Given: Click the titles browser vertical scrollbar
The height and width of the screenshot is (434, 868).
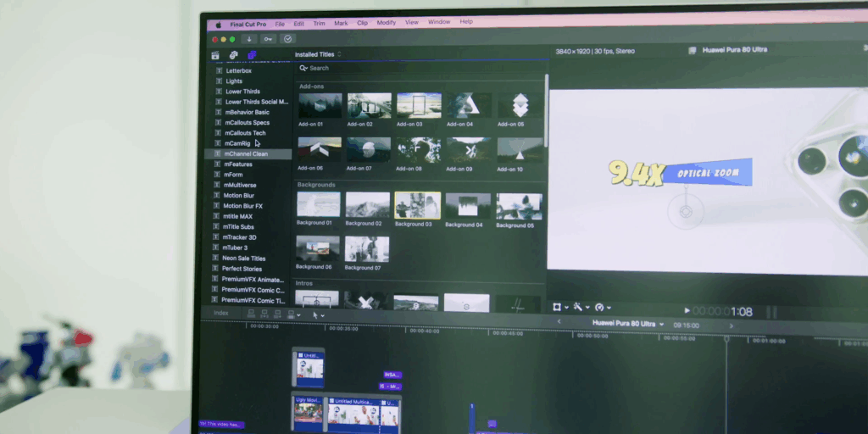Looking at the screenshot, I should pyautogui.click(x=547, y=111).
